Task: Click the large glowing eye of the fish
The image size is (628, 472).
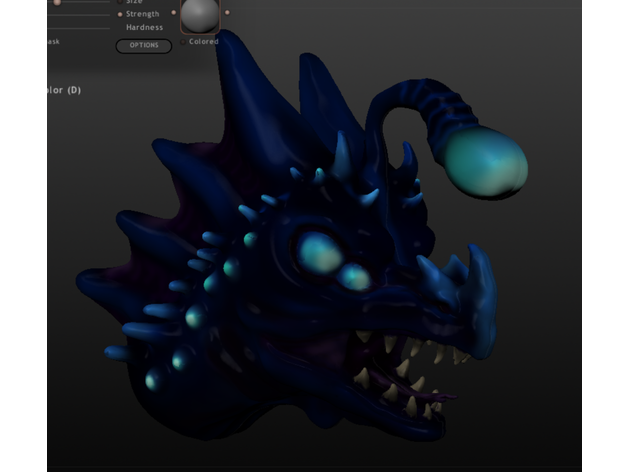Action: click(x=318, y=251)
